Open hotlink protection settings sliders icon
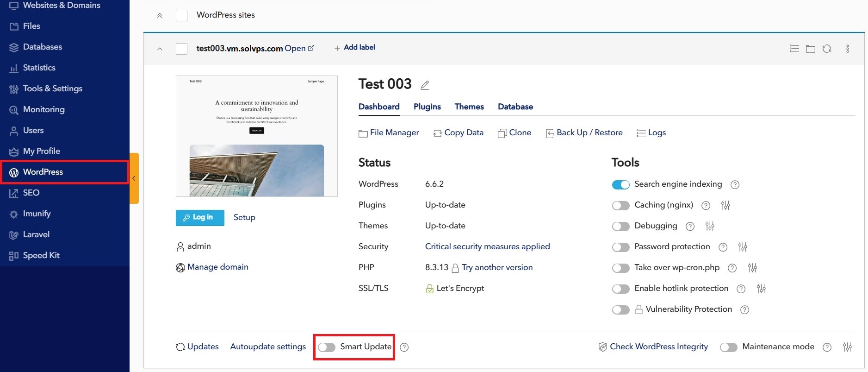Image resolution: width=868 pixels, height=372 pixels. [761, 289]
